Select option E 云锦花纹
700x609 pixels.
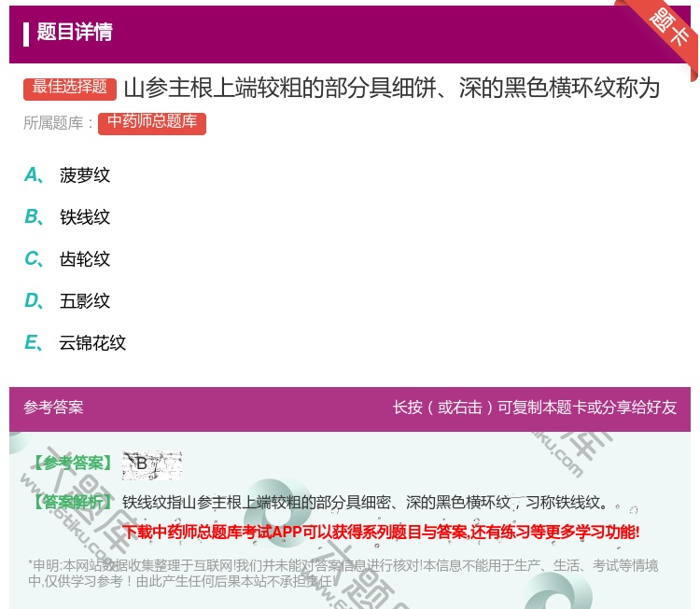75,342
